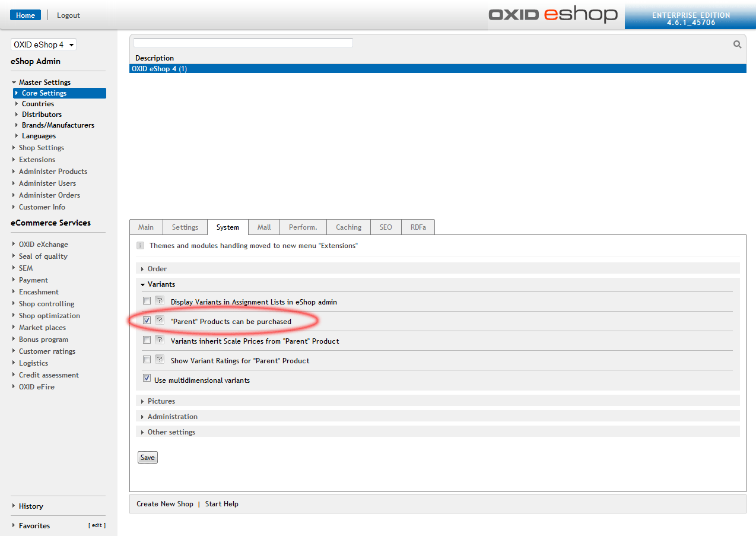Click the Create New Shop link

pos(164,504)
